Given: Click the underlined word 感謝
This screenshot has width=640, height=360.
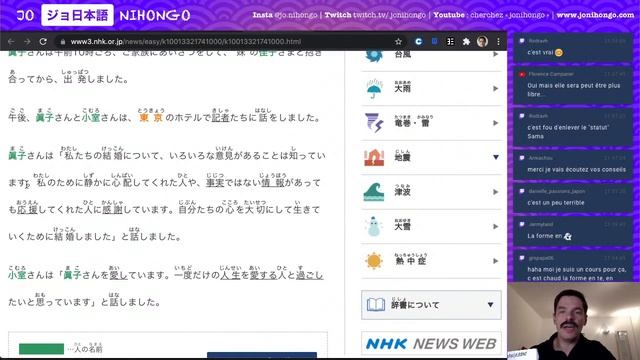Looking at the screenshot, I should [112, 210].
